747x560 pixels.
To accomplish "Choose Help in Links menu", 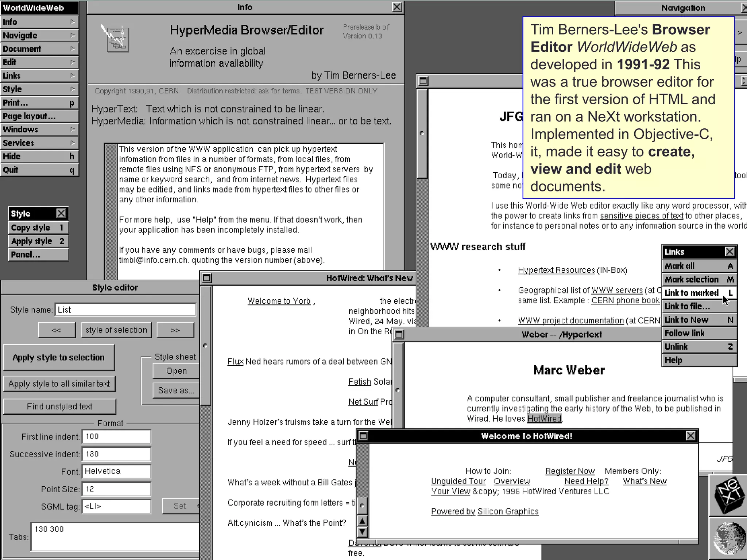I will 699,360.
